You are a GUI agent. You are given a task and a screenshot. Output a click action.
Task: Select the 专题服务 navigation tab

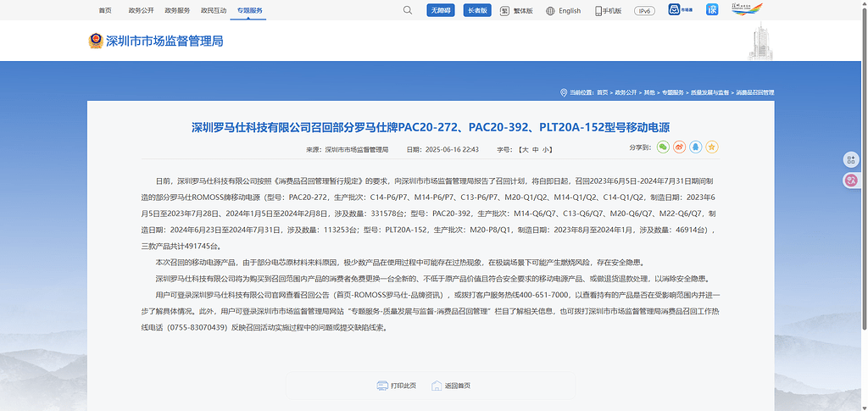pos(250,10)
